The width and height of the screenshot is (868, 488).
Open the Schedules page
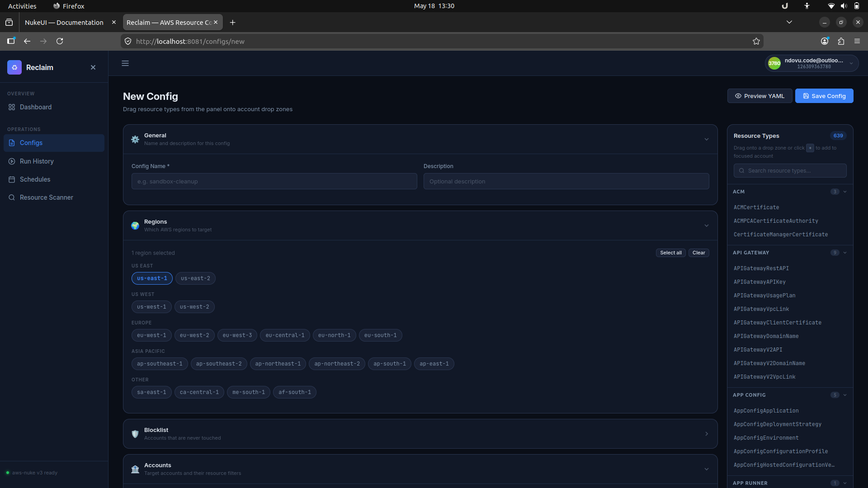54,179
